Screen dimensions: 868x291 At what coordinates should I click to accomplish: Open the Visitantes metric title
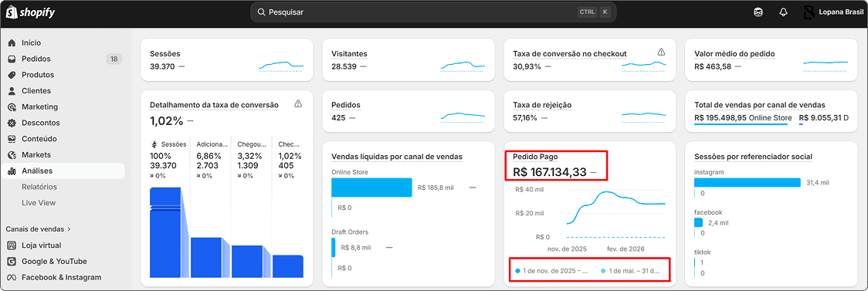coord(349,54)
